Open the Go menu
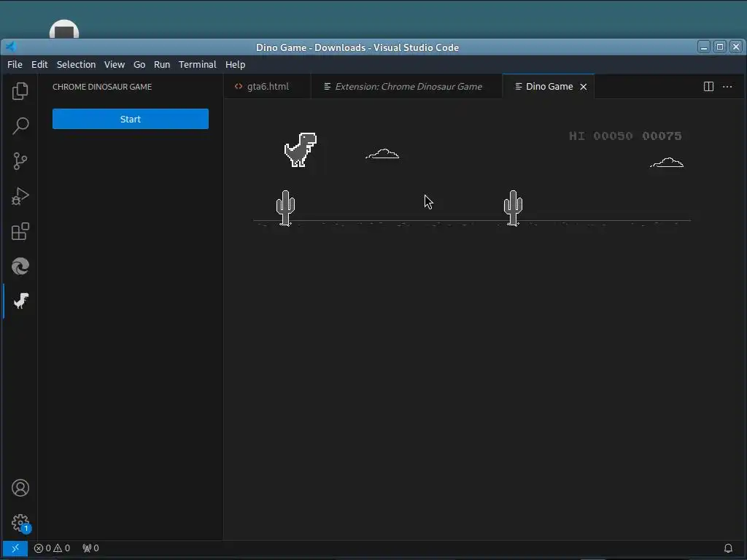The image size is (747, 560). click(139, 64)
